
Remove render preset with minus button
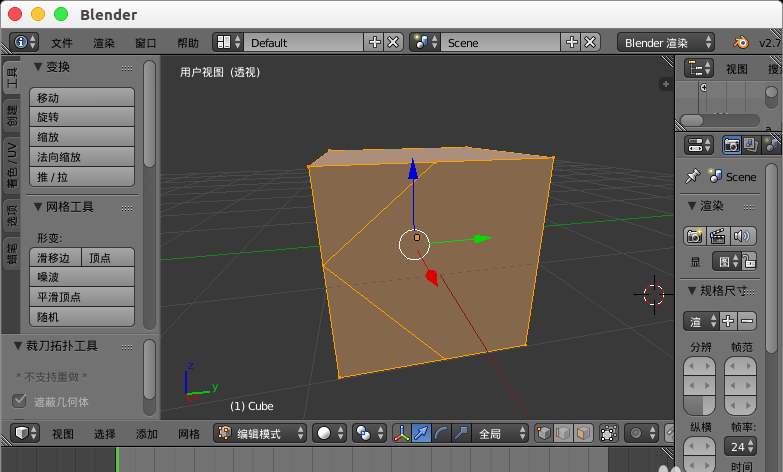click(748, 321)
